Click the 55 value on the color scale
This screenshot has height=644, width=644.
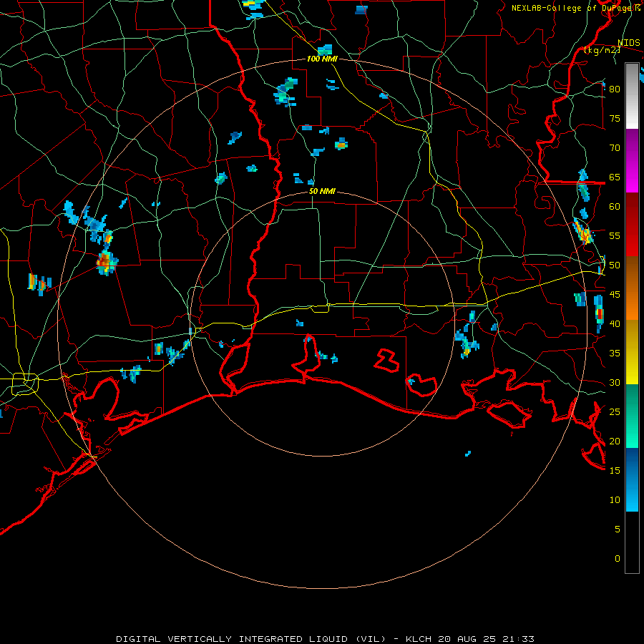click(615, 235)
